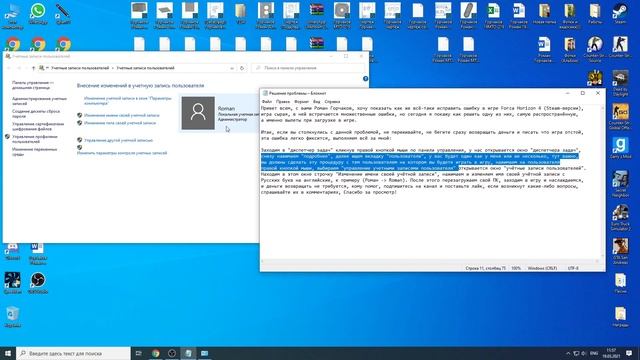Open the Вид menu in Notepad
Viewport: 640px width, 360px height.
point(317,102)
